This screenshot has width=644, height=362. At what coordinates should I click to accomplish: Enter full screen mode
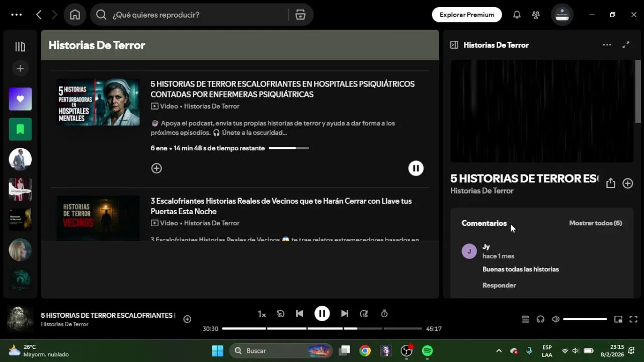(x=633, y=319)
